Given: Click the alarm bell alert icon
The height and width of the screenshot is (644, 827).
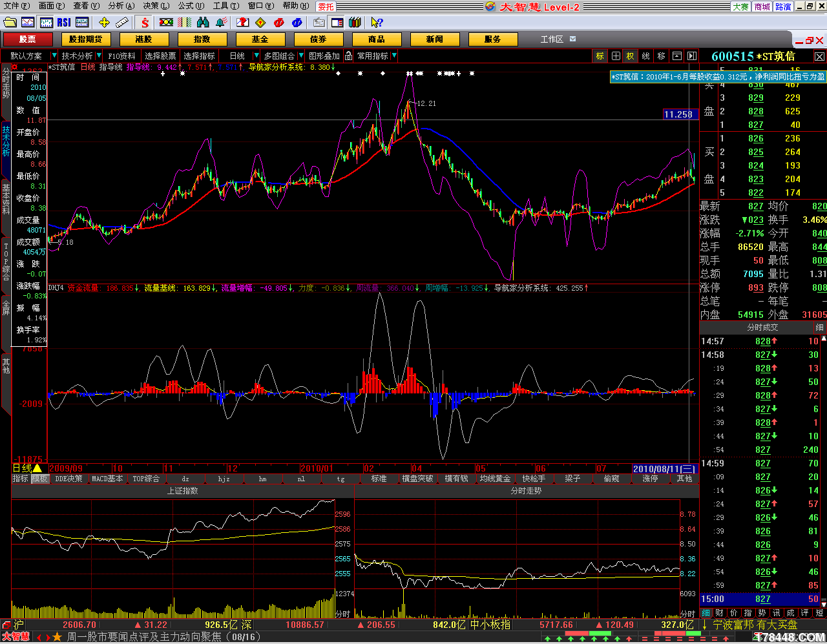Looking at the screenshot, I should [x=221, y=23].
